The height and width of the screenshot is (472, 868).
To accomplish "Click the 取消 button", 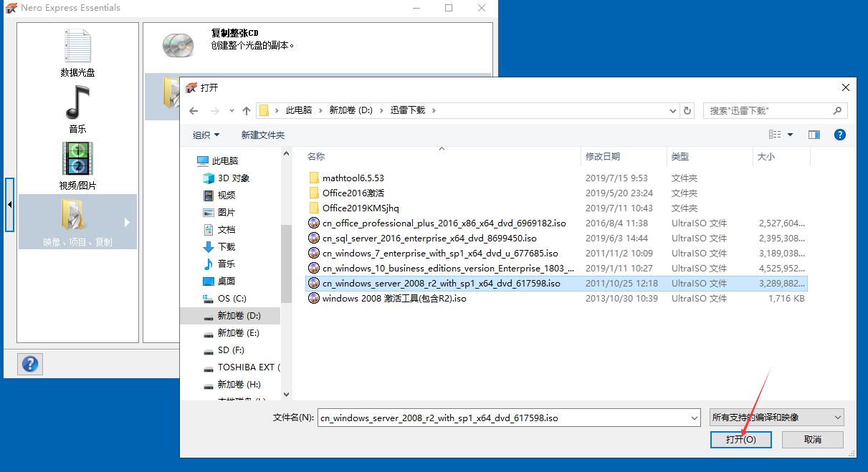I will (811, 440).
